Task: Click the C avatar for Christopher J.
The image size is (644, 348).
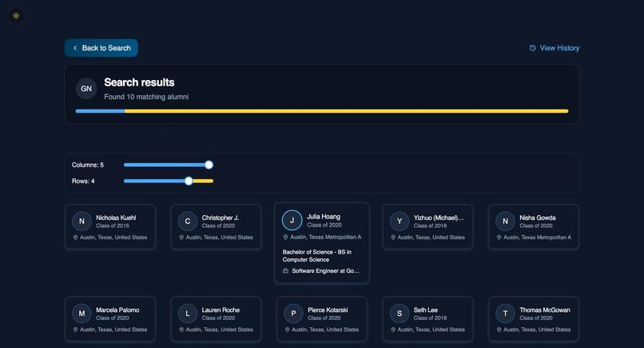Action: 188,222
